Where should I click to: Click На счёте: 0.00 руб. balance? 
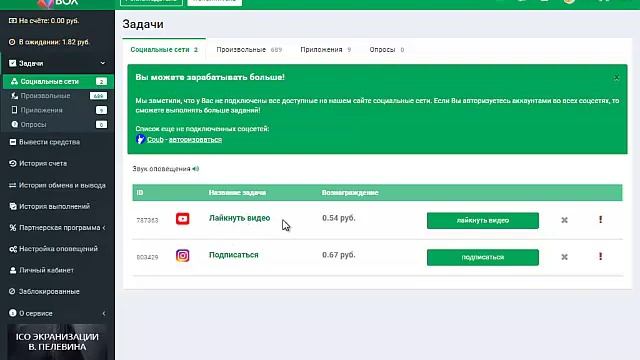tap(44, 21)
